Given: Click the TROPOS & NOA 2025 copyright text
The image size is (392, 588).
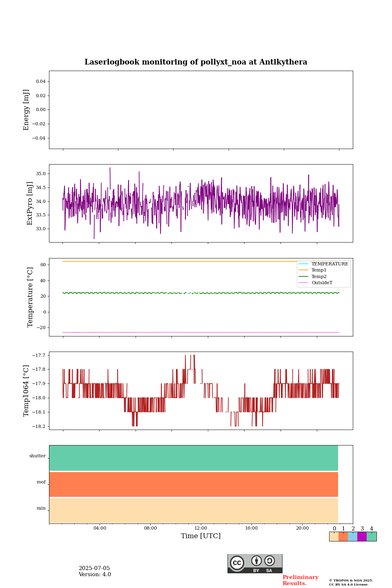Looking at the screenshot, I should (351, 580).
